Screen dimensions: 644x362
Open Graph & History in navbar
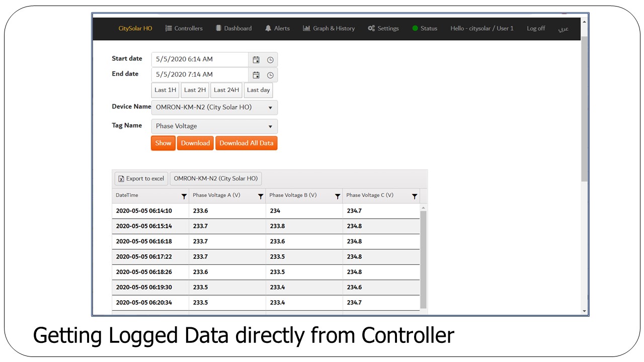pyautogui.click(x=329, y=29)
